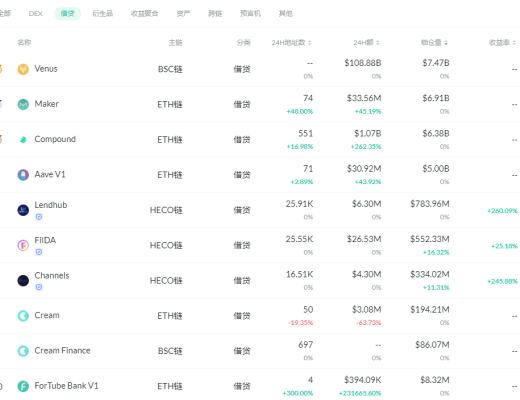The image size is (520, 400).
Task: Open the 其他 category tab
Action: (x=286, y=13)
